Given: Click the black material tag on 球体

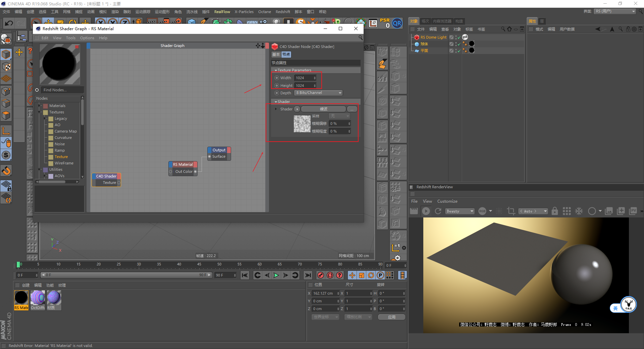Looking at the screenshot, I should (472, 44).
